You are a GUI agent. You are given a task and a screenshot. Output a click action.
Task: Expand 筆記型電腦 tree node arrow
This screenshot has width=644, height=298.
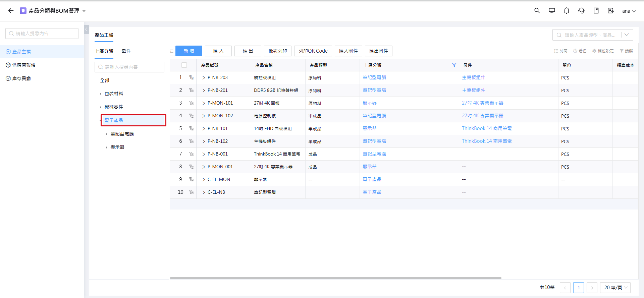click(x=106, y=134)
